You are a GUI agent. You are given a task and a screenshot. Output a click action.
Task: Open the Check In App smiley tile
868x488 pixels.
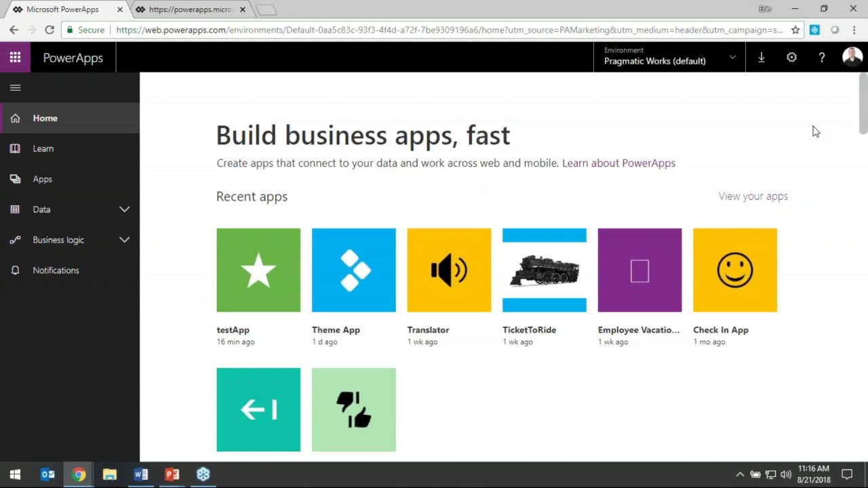point(735,270)
